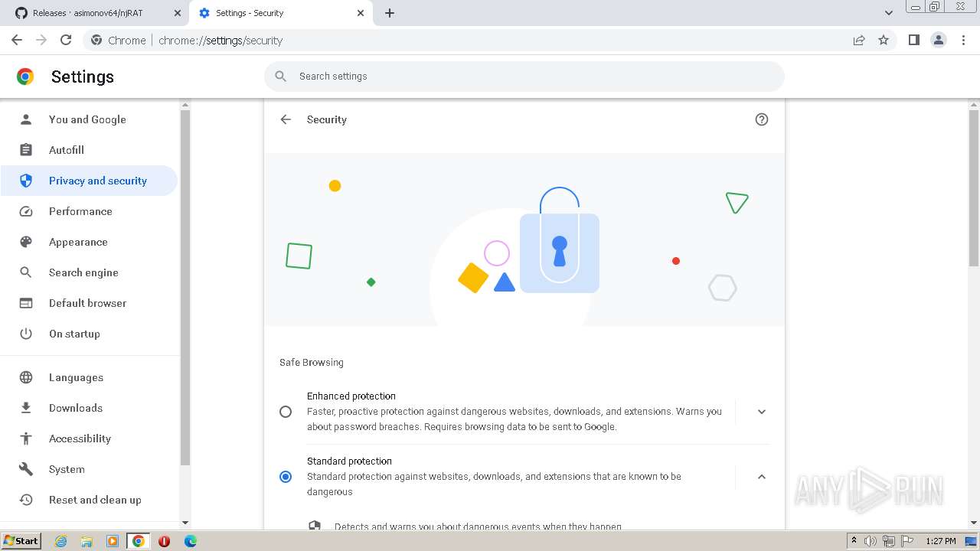Open the tab search dropdown arrow
The height and width of the screenshot is (551, 980).
[888, 13]
